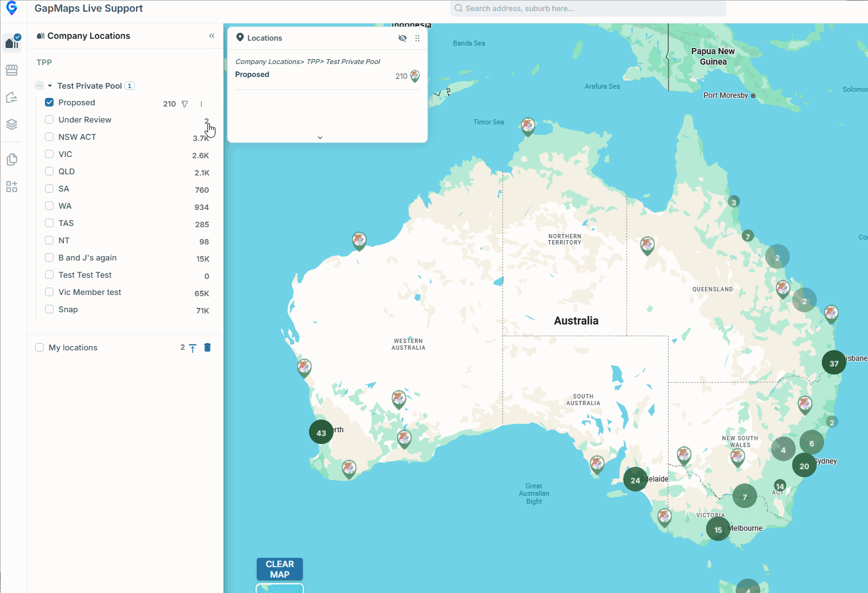Screen dimensions: 868x593
Task: Click the CLEAR MAP button
Action: [280, 569]
